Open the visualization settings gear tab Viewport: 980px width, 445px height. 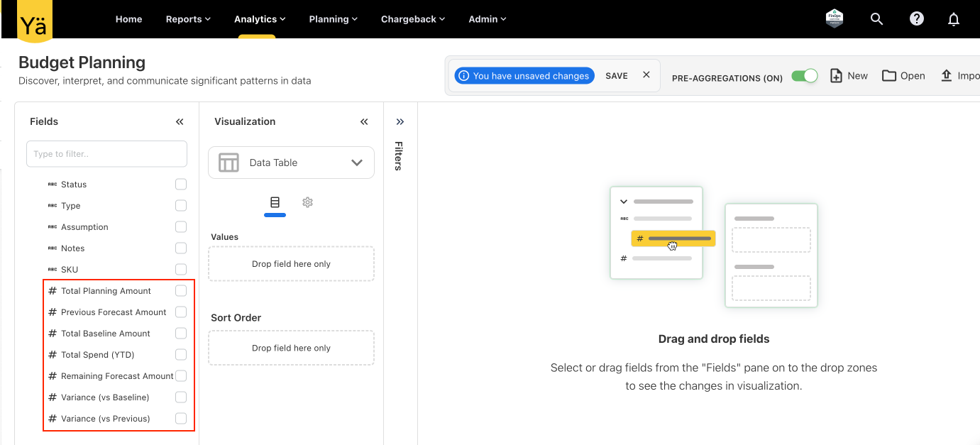click(x=307, y=202)
